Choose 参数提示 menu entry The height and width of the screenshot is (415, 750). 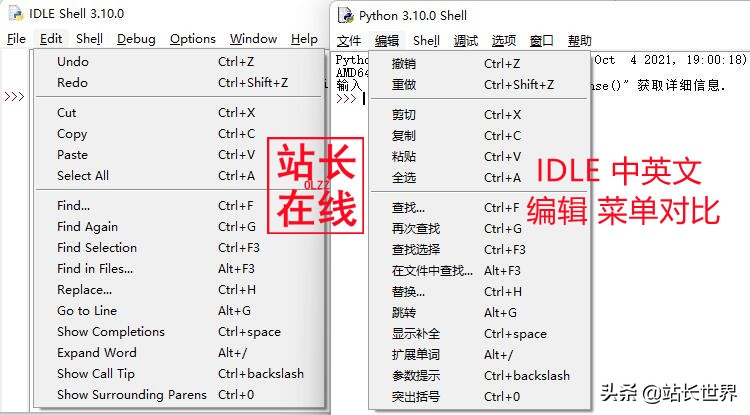point(479,376)
